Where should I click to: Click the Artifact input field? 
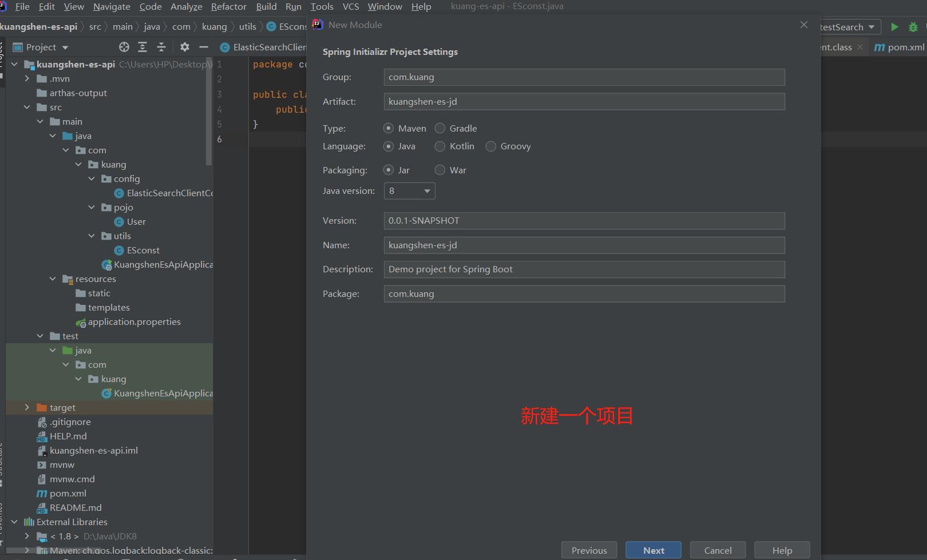point(584,102)
